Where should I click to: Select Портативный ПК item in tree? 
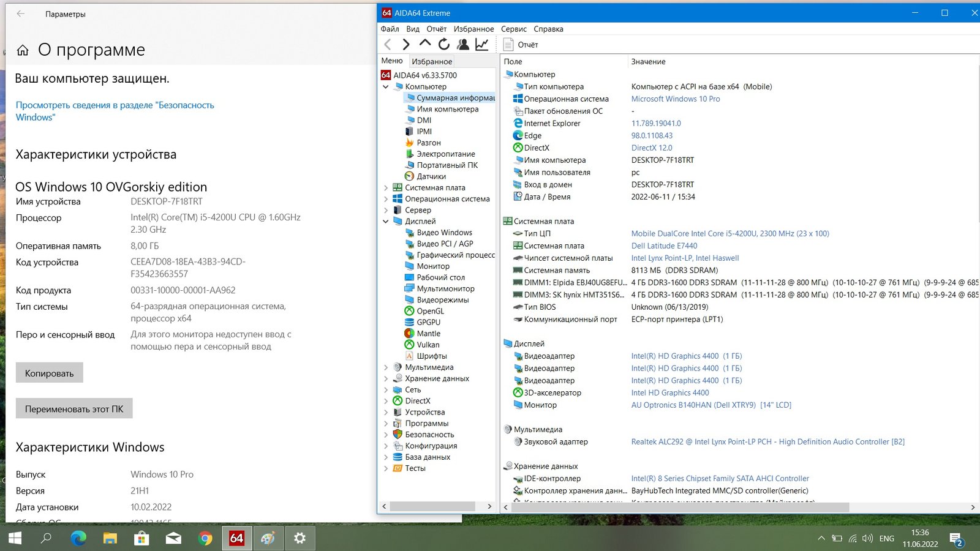(x=447, y=165)
